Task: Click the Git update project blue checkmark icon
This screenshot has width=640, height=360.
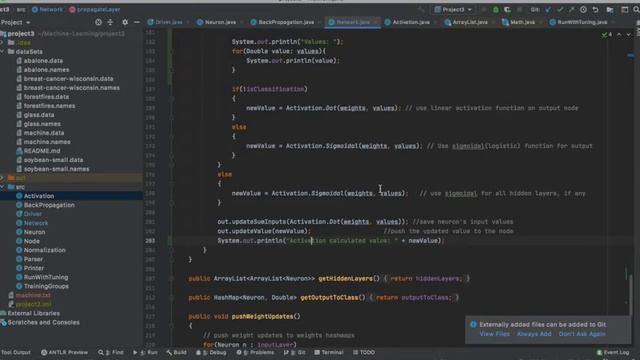Action: [x=548, y=9]
